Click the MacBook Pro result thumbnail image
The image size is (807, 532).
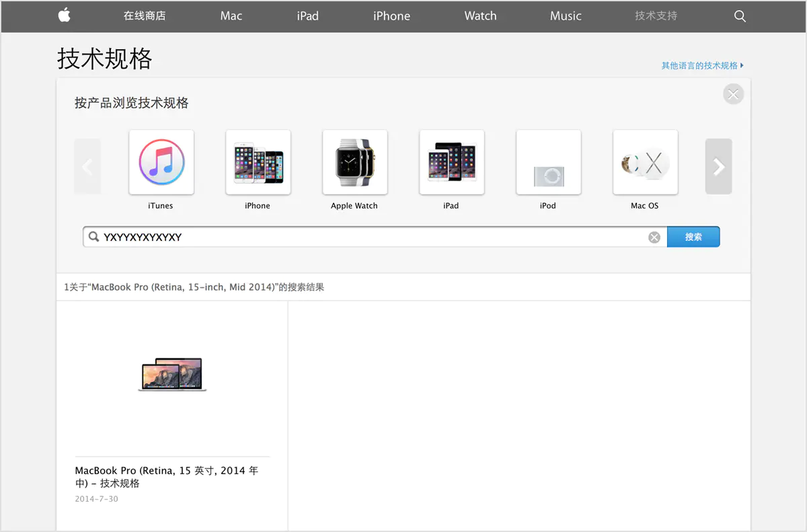pyautogui.click(x=172, y=374)
